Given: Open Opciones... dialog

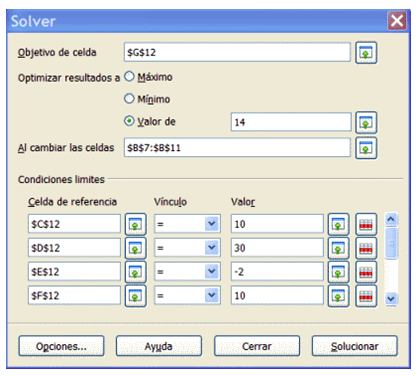Looking at the screenshot, I should [x=61, y=346].
